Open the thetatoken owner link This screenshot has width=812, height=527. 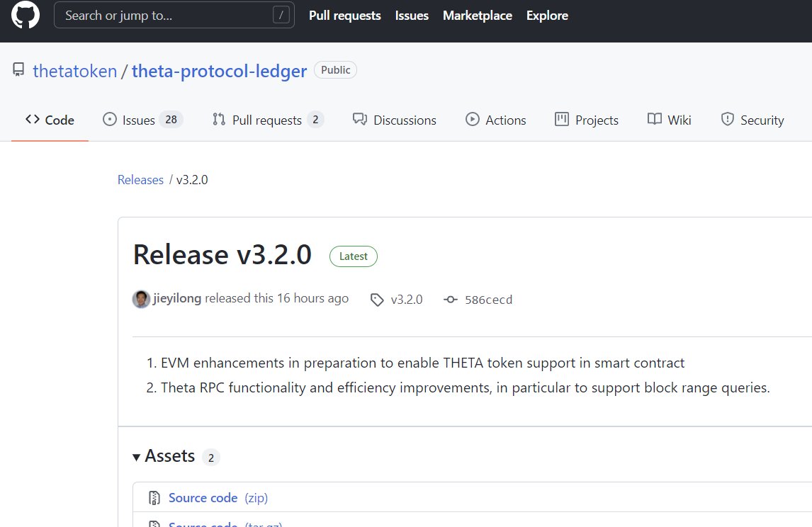[74, 71]
